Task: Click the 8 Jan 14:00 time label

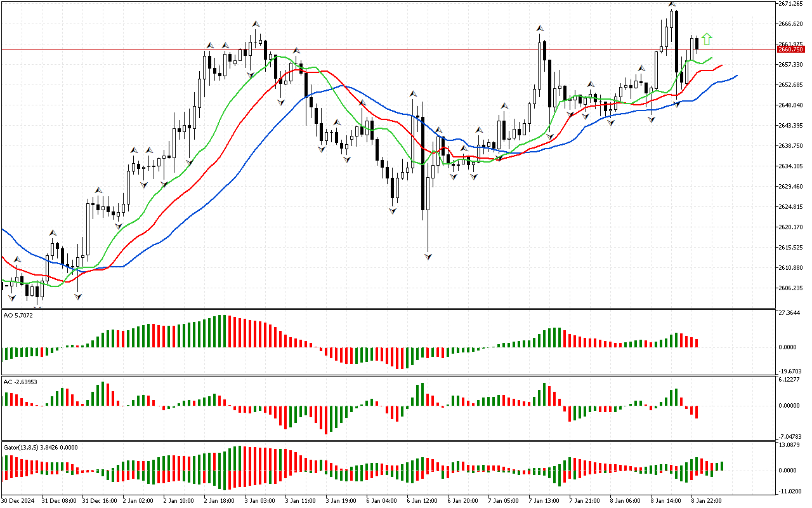Action: (667, 501)
